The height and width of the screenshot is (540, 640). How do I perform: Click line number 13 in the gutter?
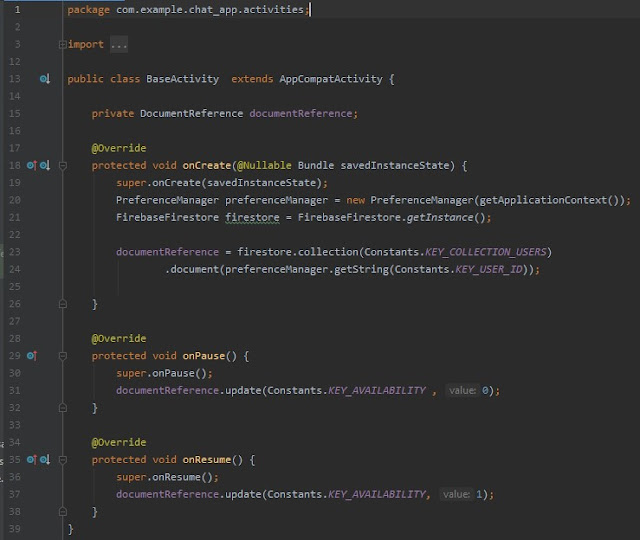click(x=15, y=79)
